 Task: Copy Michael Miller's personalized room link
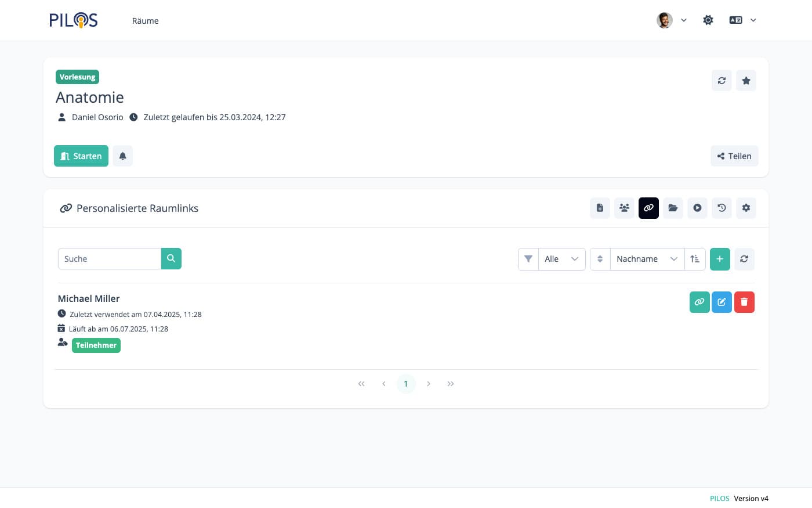pyautogui.click(x=699, y=302)
